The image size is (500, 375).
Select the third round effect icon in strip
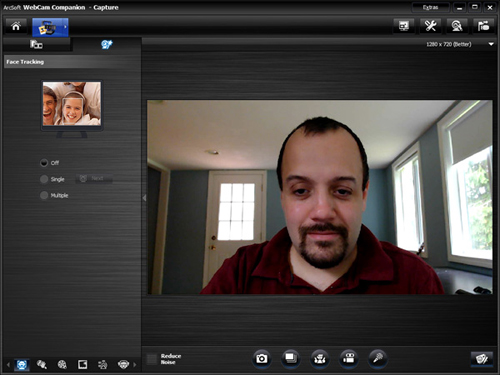tap(62, 365)
